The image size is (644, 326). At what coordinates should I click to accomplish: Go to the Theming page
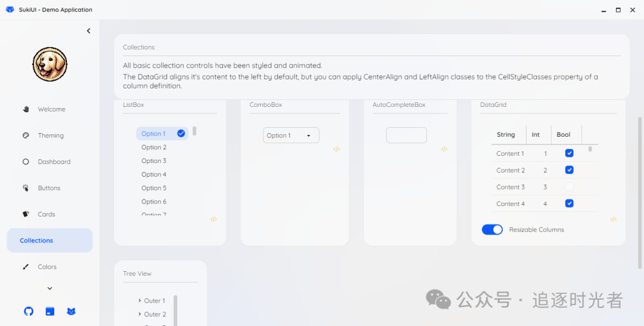coord(51,136)
